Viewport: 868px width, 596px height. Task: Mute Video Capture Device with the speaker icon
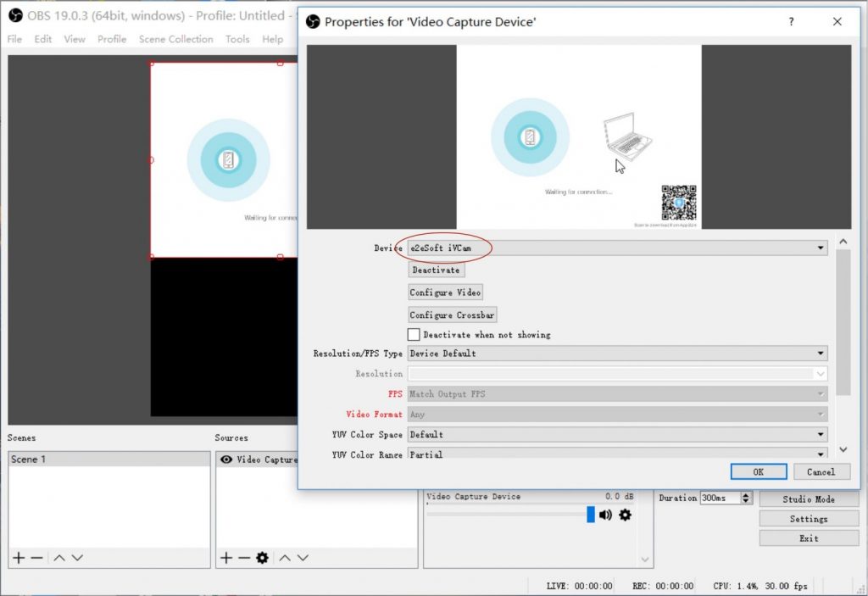(x=604, y=515)
